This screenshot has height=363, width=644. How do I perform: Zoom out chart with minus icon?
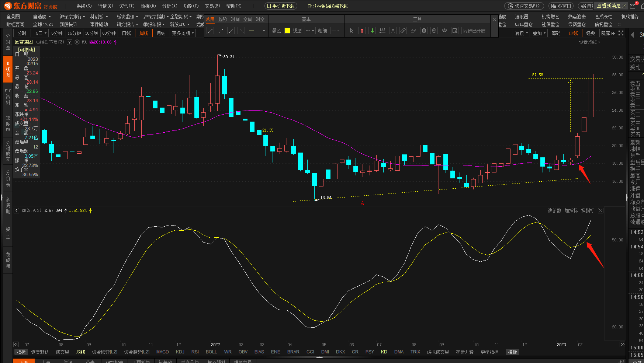click(x=508, y=33)
